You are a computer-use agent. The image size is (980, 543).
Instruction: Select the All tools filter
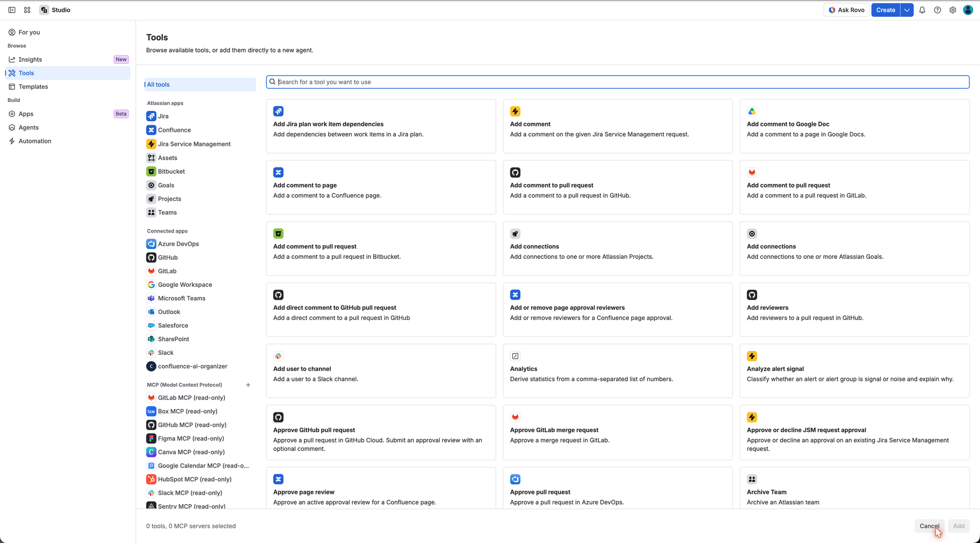coord(200,85)
